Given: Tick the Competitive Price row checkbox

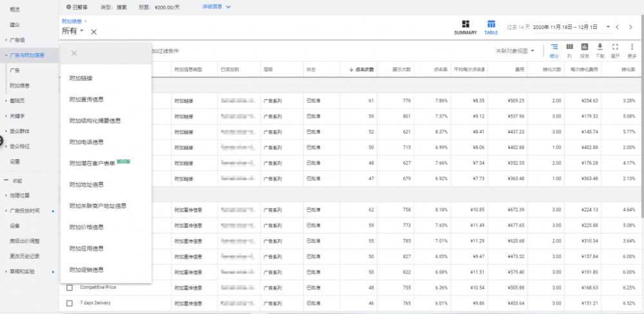Looking at the screenshot, I should click(70, 287).
